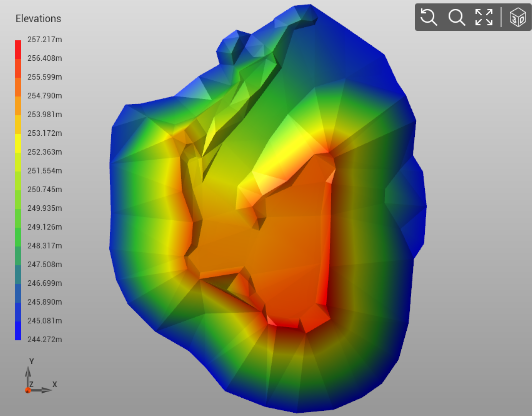Open the 3D view cube mode

pyautogui.click(x=516, y=17)
